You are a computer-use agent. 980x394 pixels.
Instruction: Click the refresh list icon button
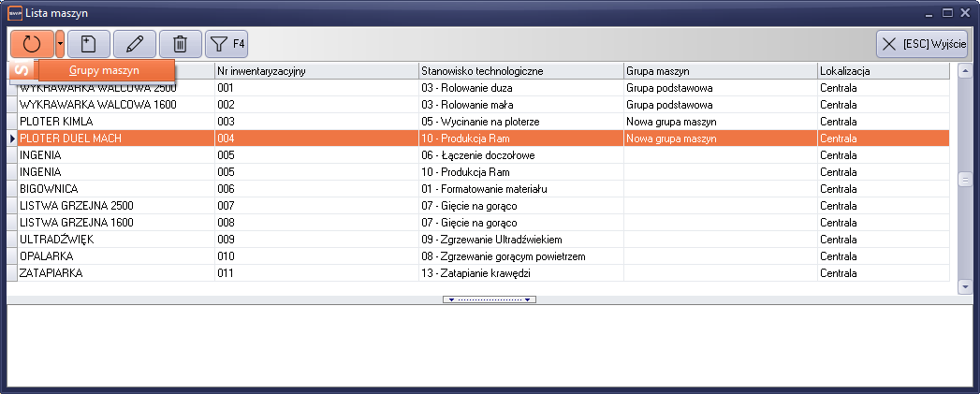click(32, 43)
